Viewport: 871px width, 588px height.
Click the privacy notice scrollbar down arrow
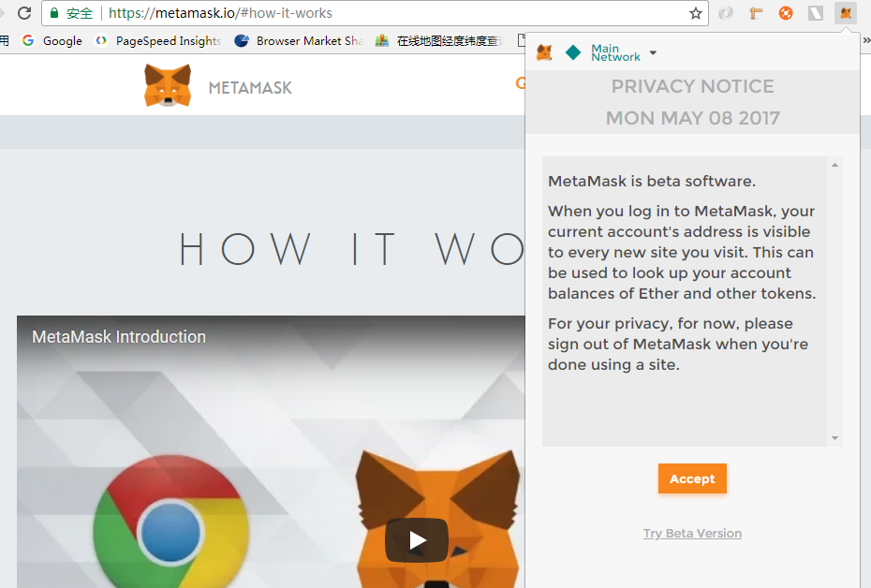(x=834, y=437)
